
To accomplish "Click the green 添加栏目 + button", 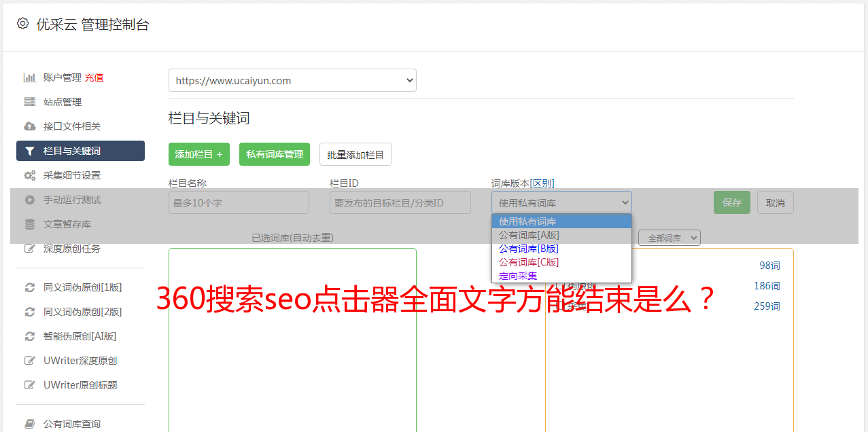I will tap(199, 154).
